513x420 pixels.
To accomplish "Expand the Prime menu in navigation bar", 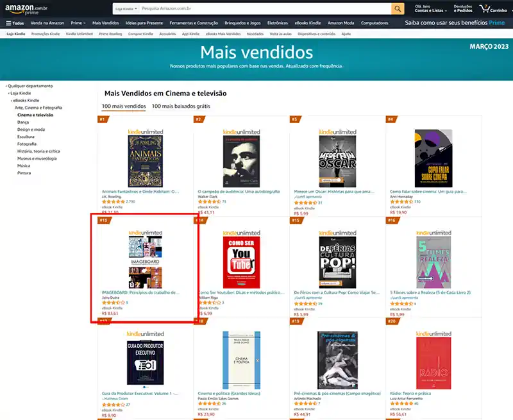I will [78, 23].
